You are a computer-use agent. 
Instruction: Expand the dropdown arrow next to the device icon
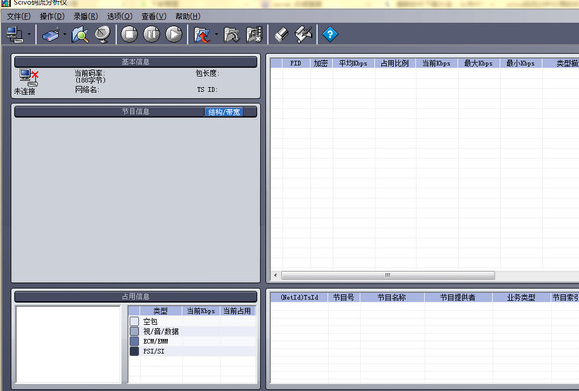point(65,34)
